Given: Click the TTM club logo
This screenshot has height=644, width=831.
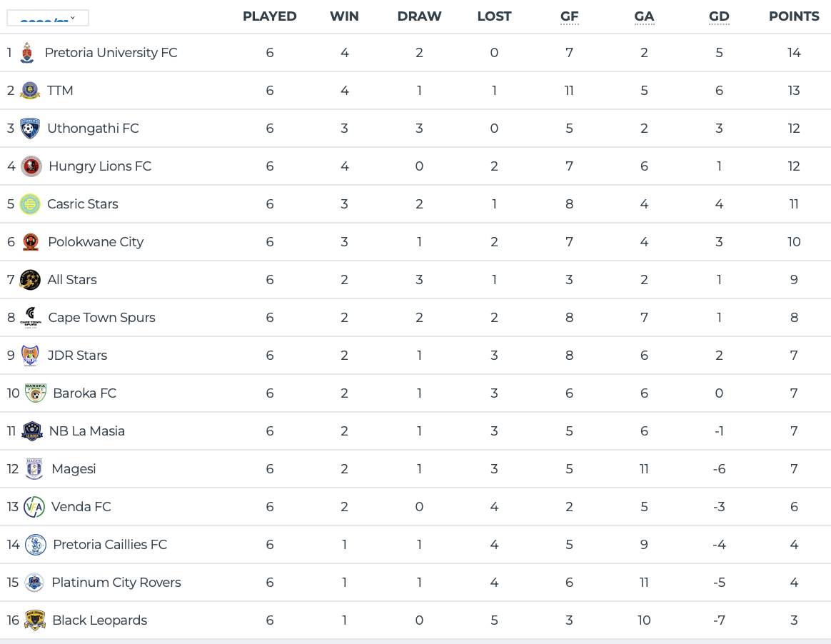Looking at the screenshot, I should (x=30, y=91).
